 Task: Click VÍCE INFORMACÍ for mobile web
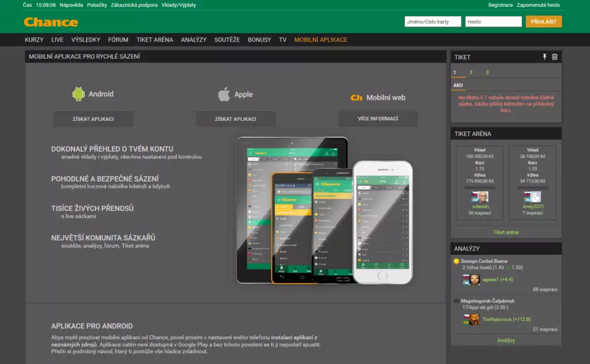click(378, 119)
